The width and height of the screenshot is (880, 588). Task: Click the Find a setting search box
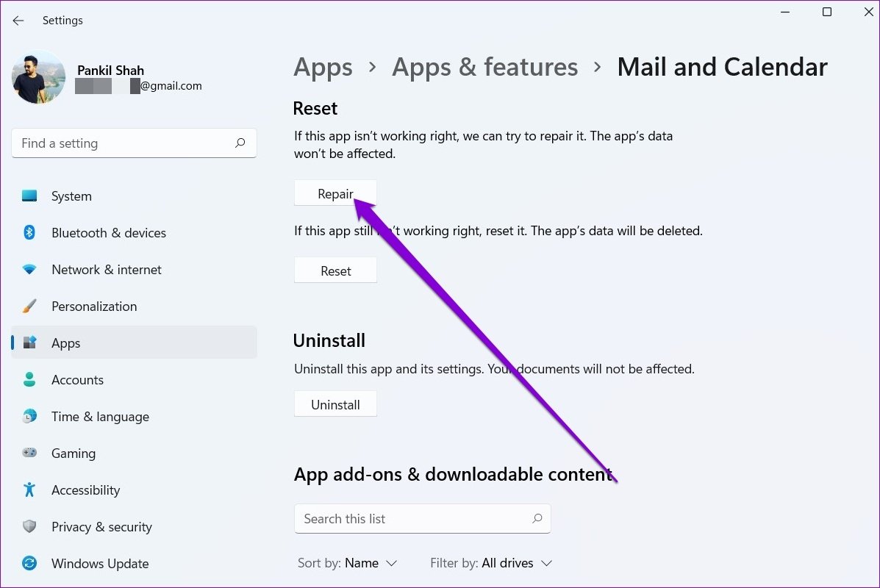(x=134, y=143)
